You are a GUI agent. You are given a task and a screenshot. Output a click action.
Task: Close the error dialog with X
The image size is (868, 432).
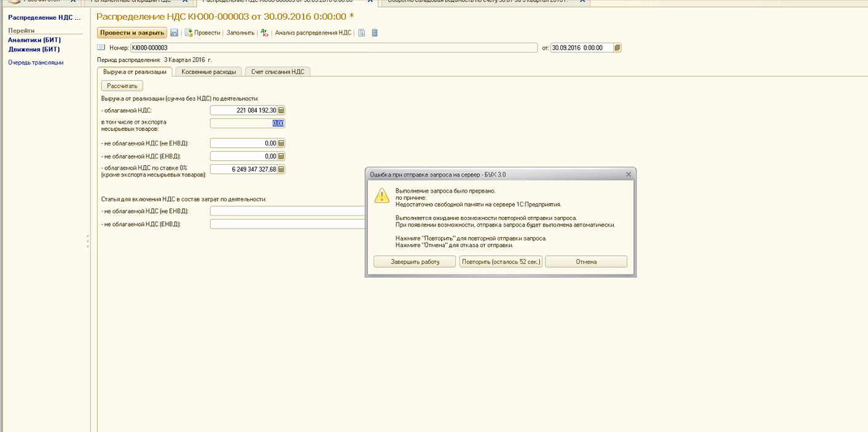(x=628, y=175)
